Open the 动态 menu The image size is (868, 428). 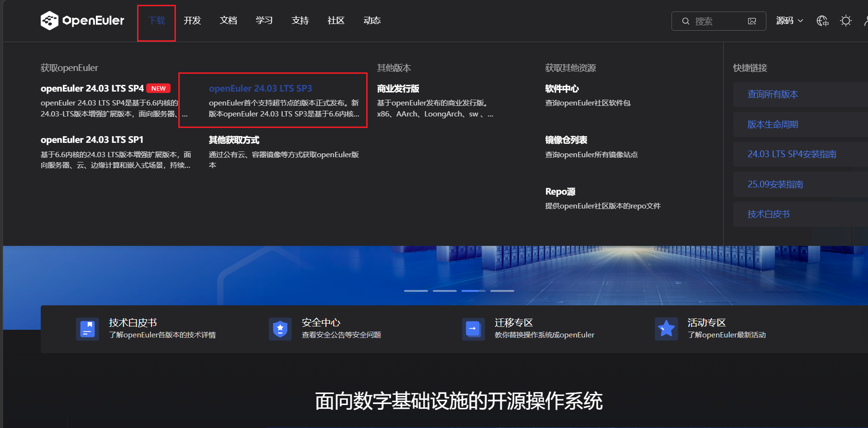372,21
